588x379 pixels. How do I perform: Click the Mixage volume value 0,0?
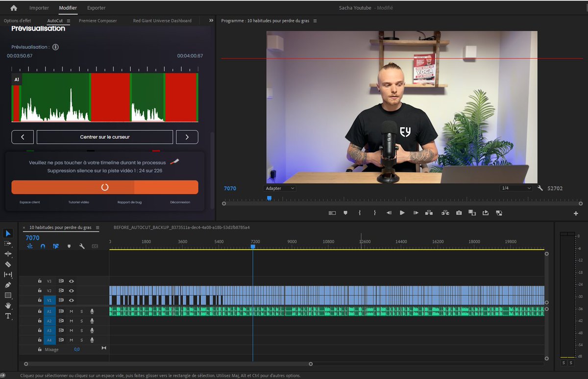pos(77,350)
